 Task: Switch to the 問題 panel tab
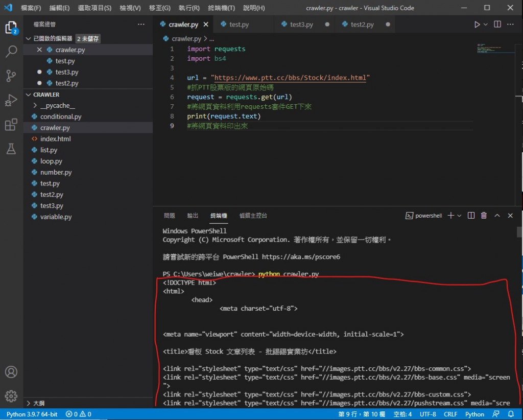[x=169, y=216]
